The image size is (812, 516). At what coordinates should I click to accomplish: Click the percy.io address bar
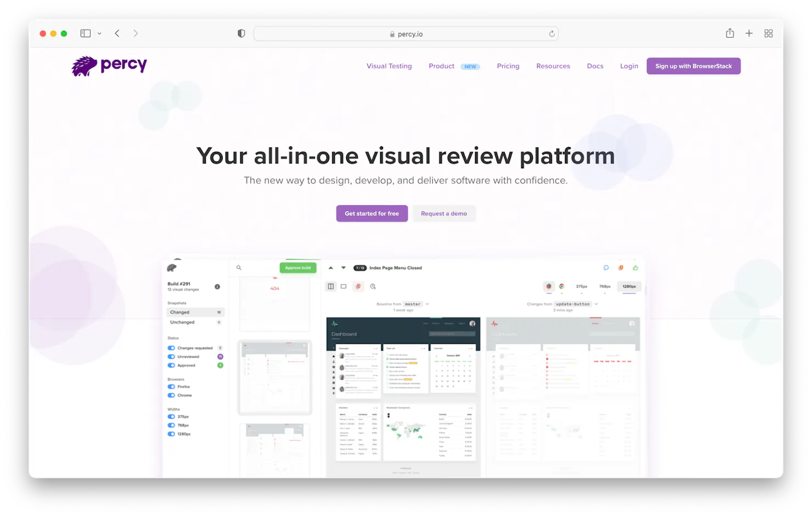click(406, 34)
